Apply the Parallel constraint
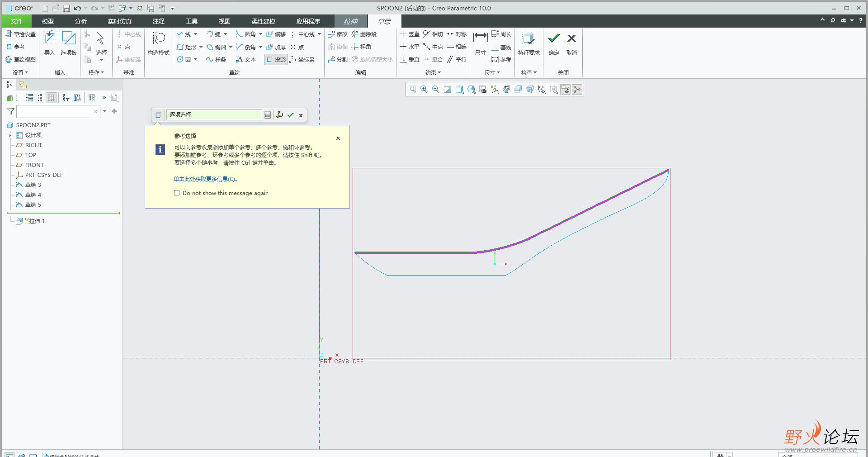 pos(457,59)
